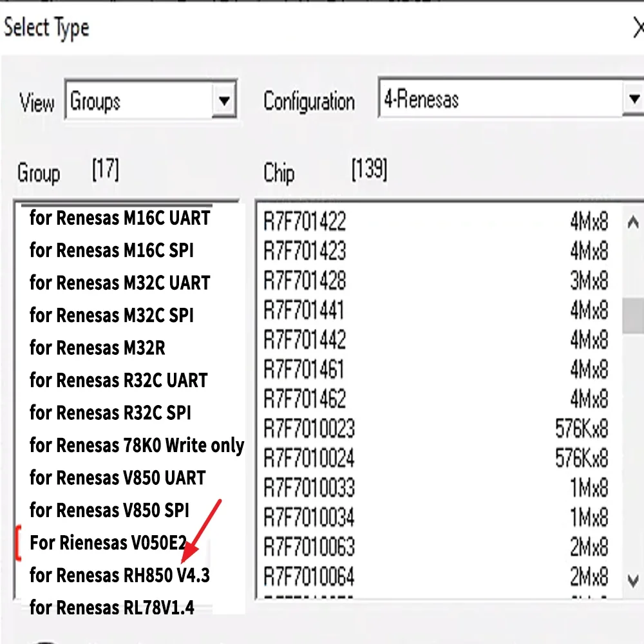Viewport: 644px width, 644px height.
Task: Select group for Renesas M32C SPI
Action: (x=111, y=315)
